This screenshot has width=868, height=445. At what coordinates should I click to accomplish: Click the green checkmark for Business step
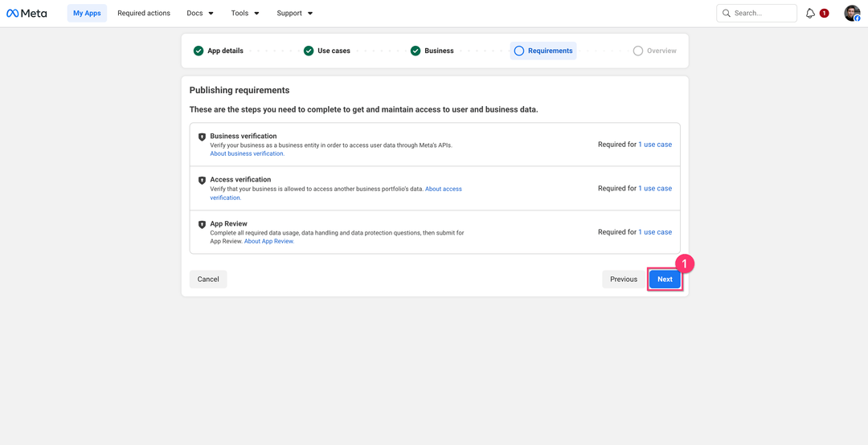416,51
